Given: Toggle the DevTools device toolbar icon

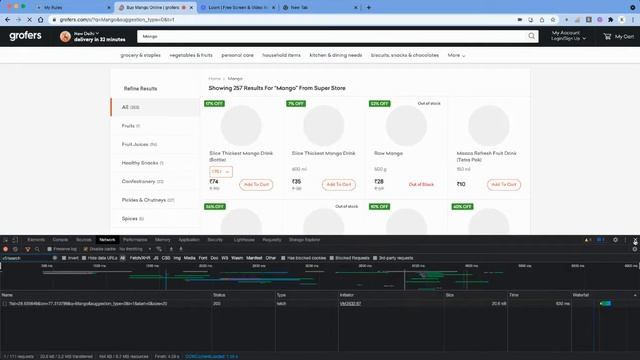Looking at the screenshot, I should [x=15, y=240].
